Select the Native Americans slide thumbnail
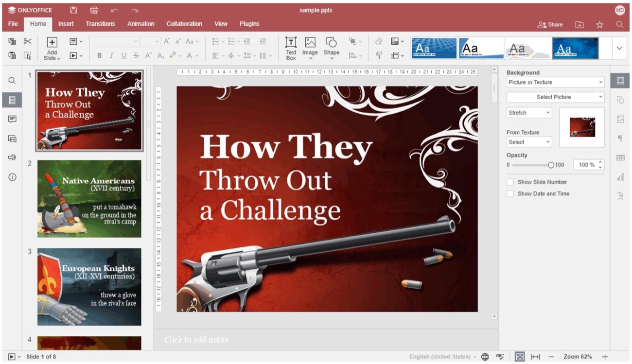 pos(89,199)
